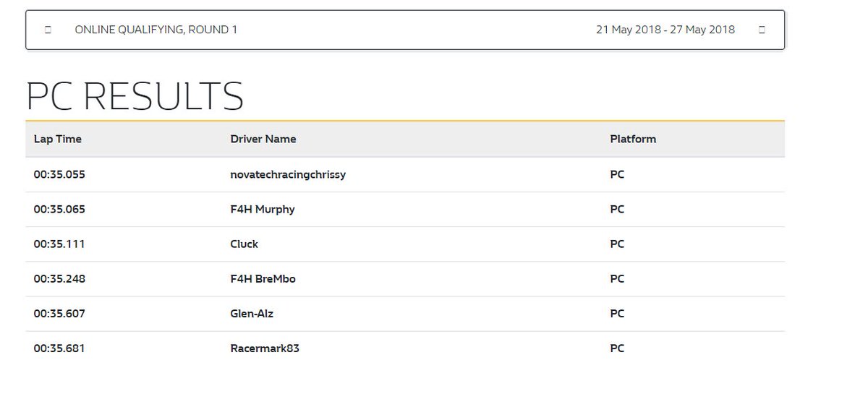
Task: Click PC platform in Glen-Alz row
Action: pyautogui.click(x=617, y=313)
